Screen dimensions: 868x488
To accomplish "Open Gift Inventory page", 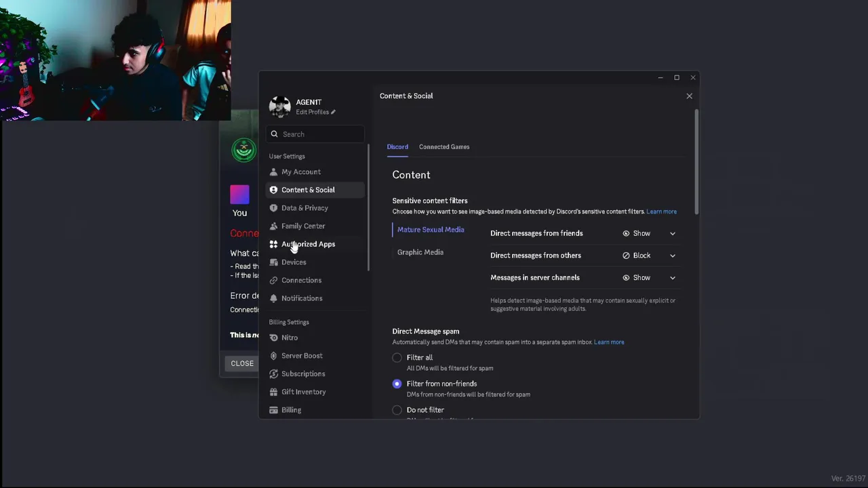I will [315, 392].
